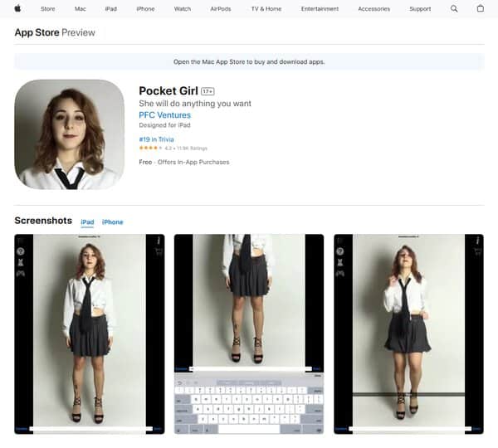
Task: Open the Watch menu item
Action: 183,9
